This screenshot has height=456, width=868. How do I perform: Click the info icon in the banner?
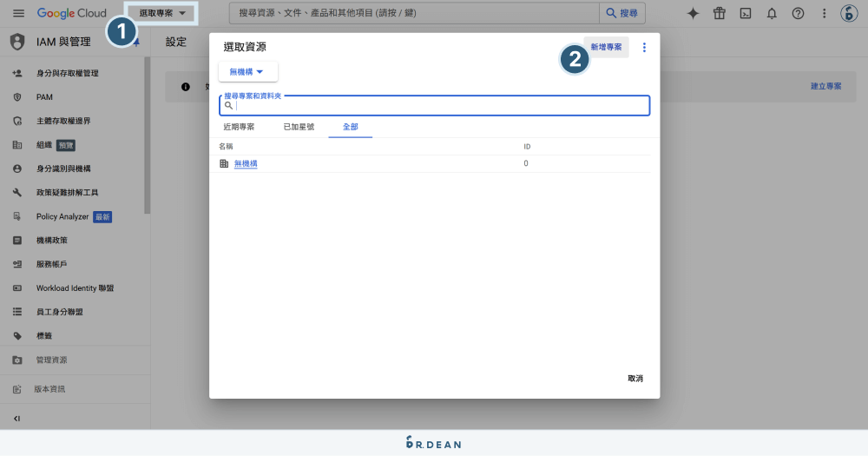pyautogui.click(x=186, y=87)
